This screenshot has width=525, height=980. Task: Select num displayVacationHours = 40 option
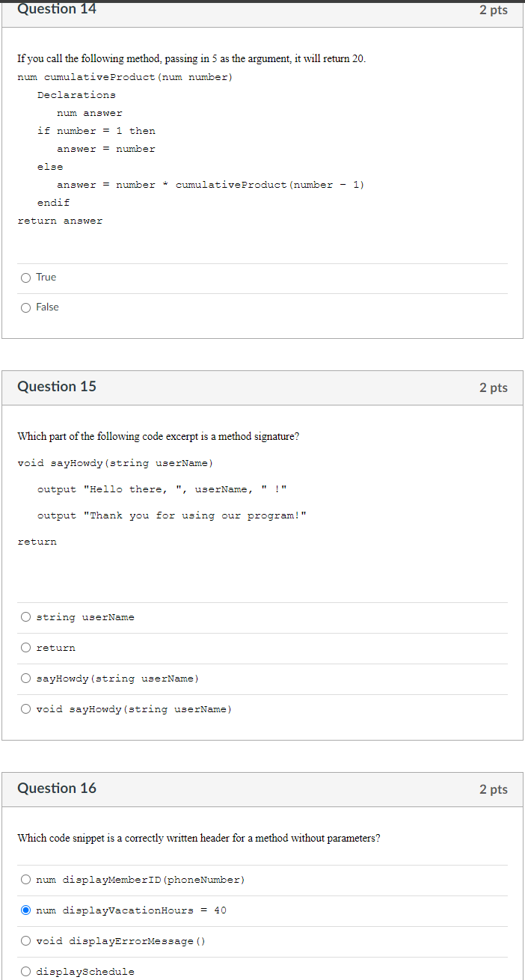(x=25, y=910)
